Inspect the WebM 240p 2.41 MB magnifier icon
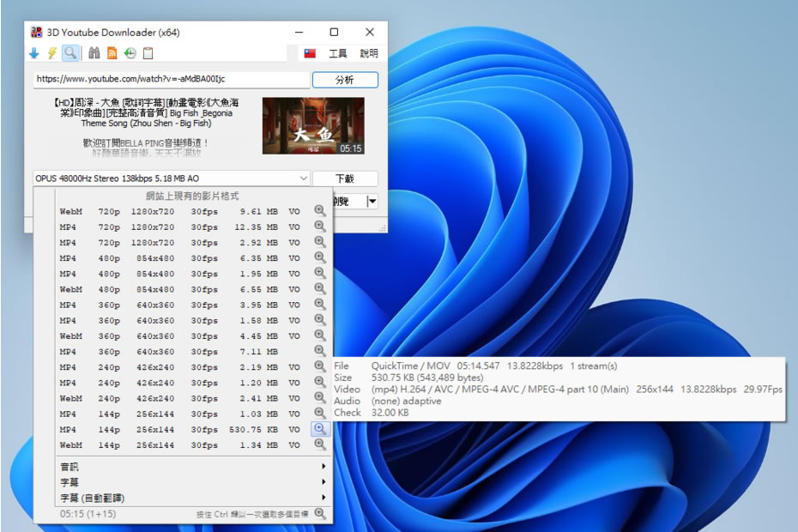The image size is (798, 532). [x=319, y=397]
